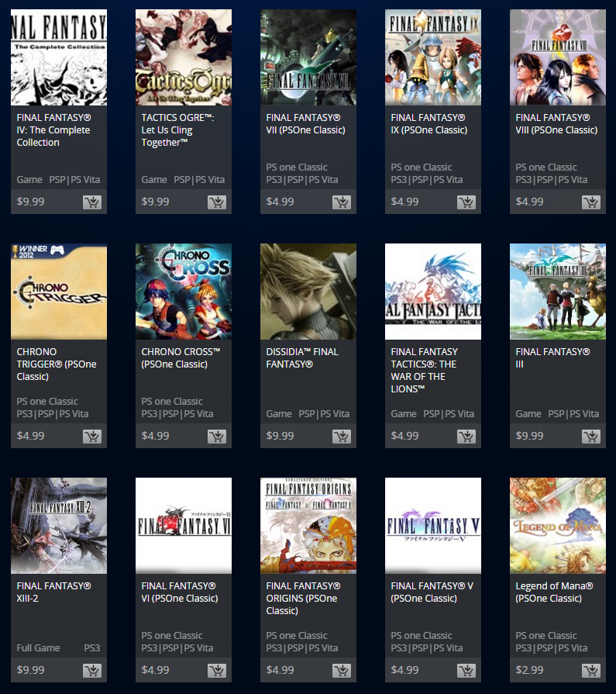Click the Chrono Trigger PSOne Classic title
Screen dimensions: 616x694
click(56, 364)
